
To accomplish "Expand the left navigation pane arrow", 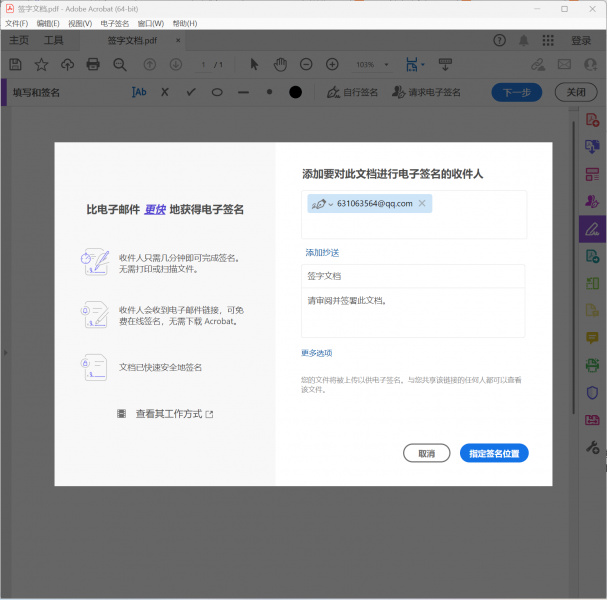I will pyautogui.click(x=5, y=353).
